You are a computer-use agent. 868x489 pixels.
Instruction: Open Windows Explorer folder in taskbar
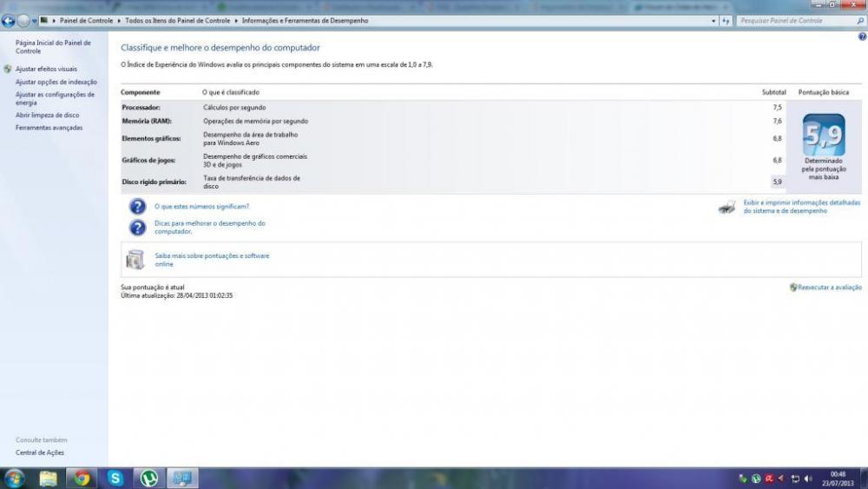click(x=48, y=478)
